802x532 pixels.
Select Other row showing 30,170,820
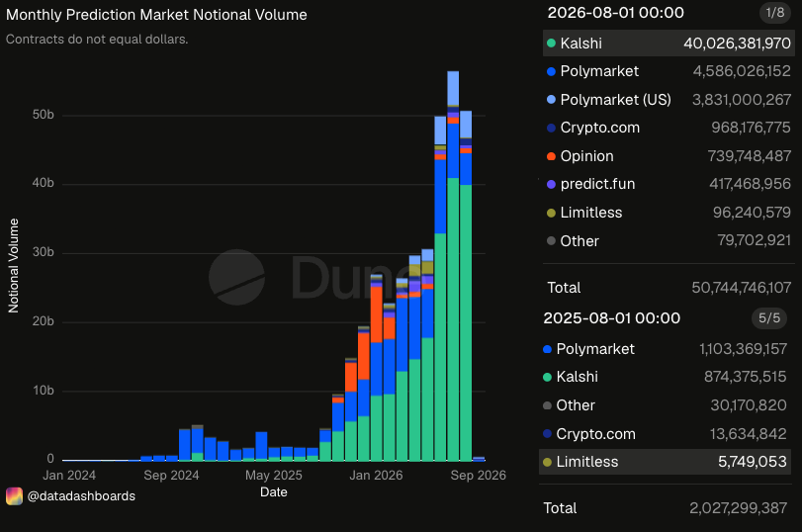pos(665,405)
